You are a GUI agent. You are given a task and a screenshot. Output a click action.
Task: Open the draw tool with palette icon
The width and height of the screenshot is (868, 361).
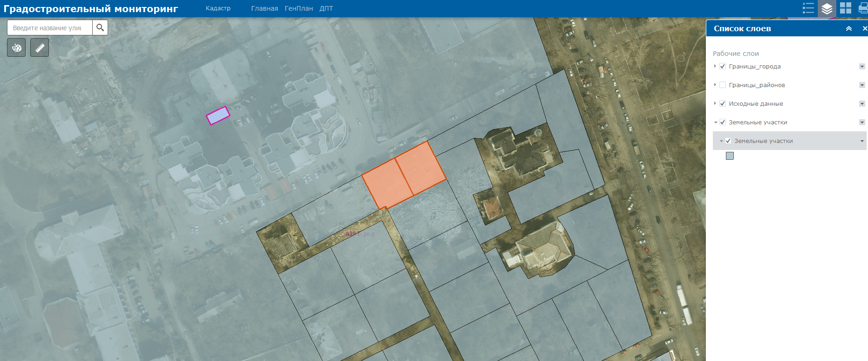point(16,48)
